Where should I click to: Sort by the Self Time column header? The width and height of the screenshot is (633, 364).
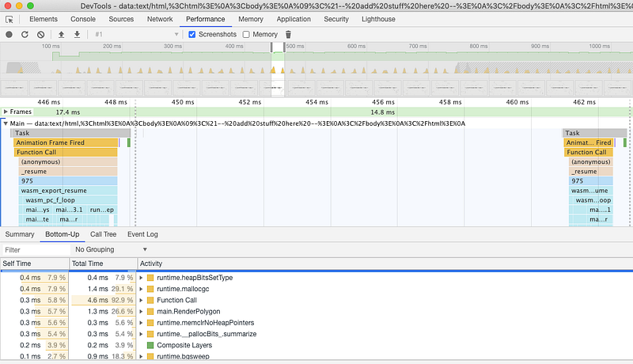[x=35, y=264]
